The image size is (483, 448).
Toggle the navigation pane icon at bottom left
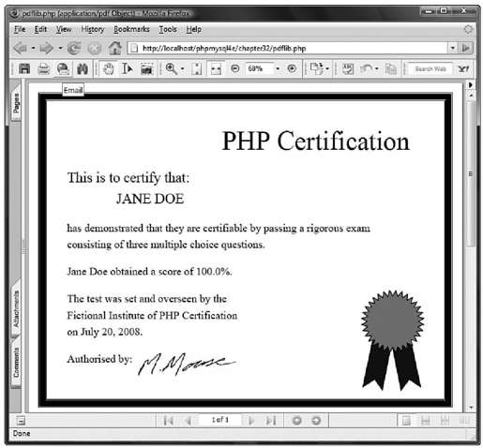(21, 421)
